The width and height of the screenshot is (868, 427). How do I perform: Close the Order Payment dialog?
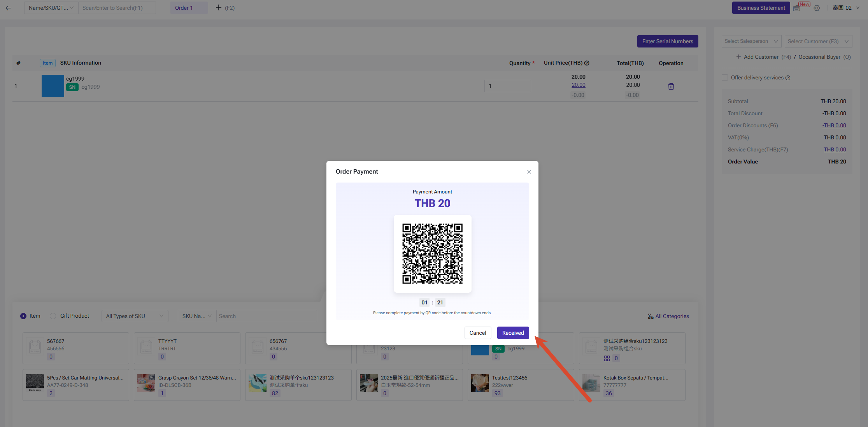(529, 172)
